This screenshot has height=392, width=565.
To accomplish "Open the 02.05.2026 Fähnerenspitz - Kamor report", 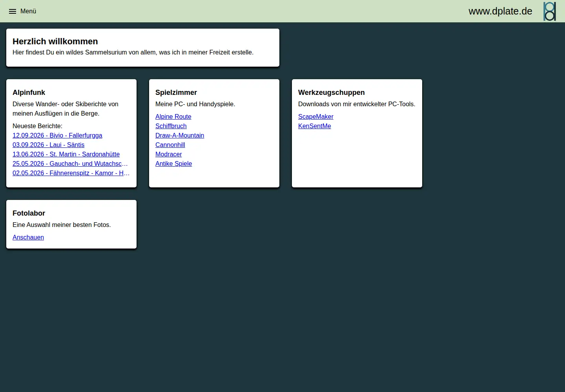I will (x=71, y=173).
